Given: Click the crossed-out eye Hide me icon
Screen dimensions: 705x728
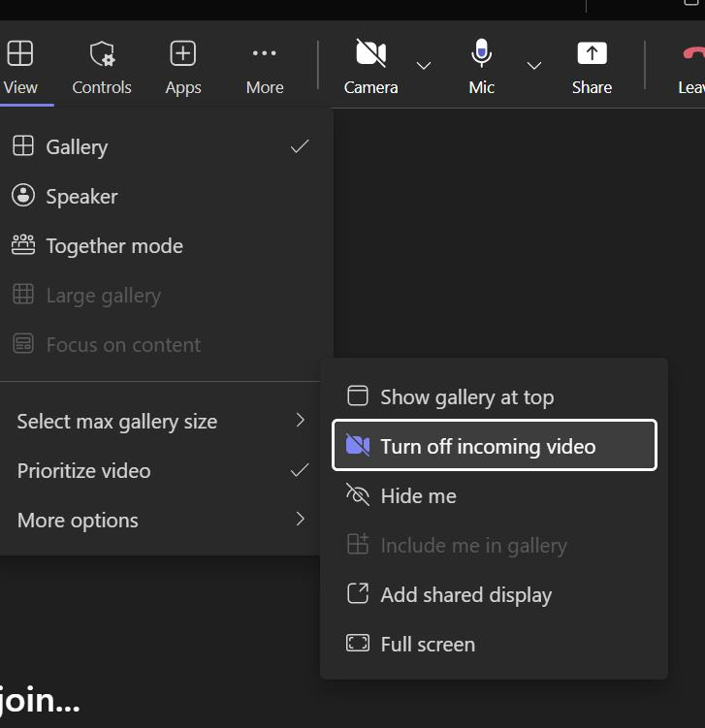Looking at the screenshot, I should 358,494.
